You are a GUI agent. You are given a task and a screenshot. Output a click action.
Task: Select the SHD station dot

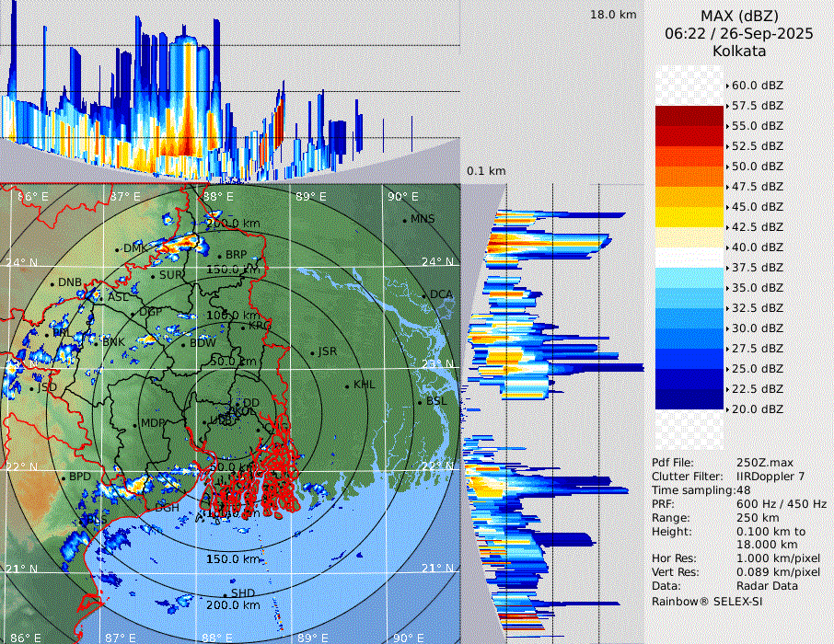(x=226, y=594)
